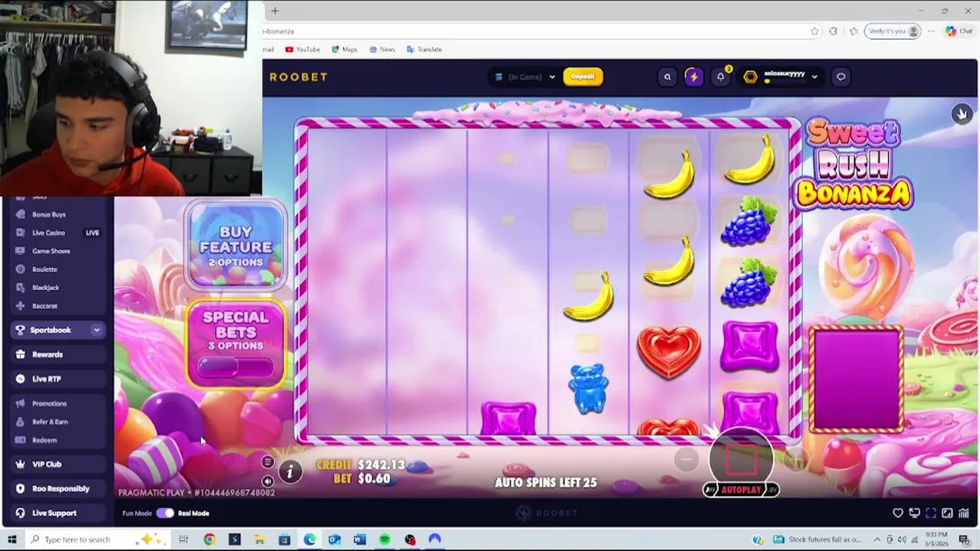Viewport: 980px width, 551px height.
Task: Open the YouTube bookmark
Action: [302, 49]
